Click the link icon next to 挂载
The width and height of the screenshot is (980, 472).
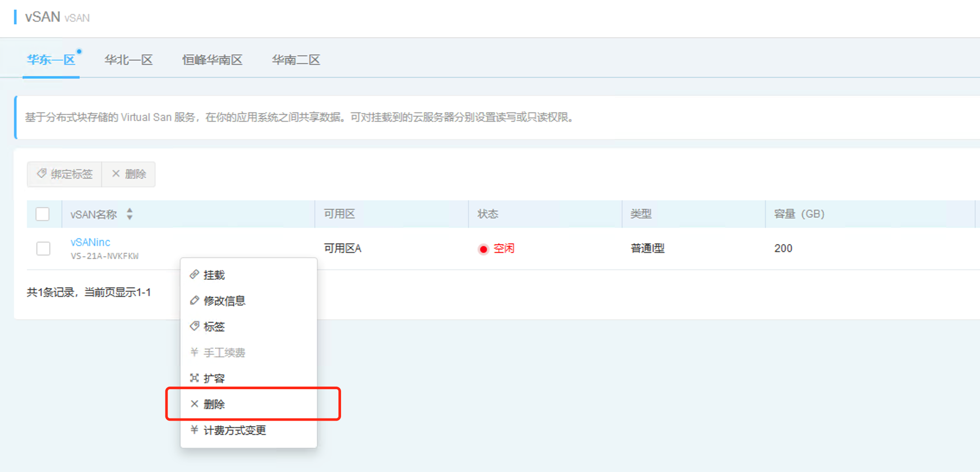coord(194,274)
